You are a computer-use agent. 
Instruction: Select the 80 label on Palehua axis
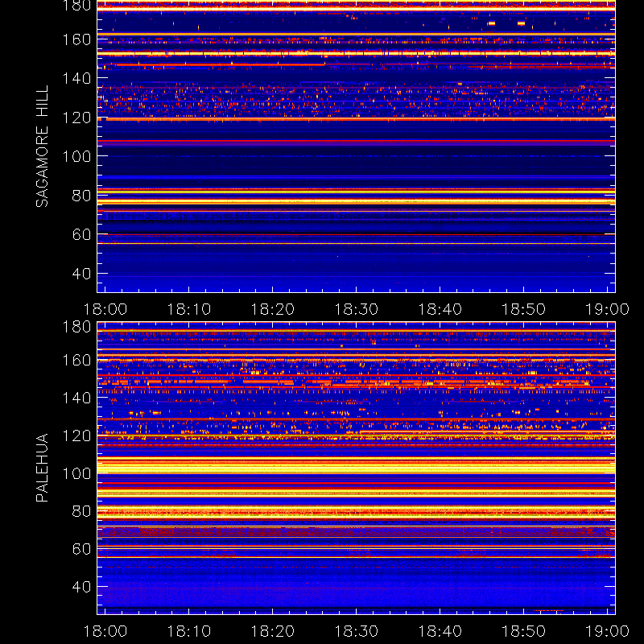coord(81,511)
